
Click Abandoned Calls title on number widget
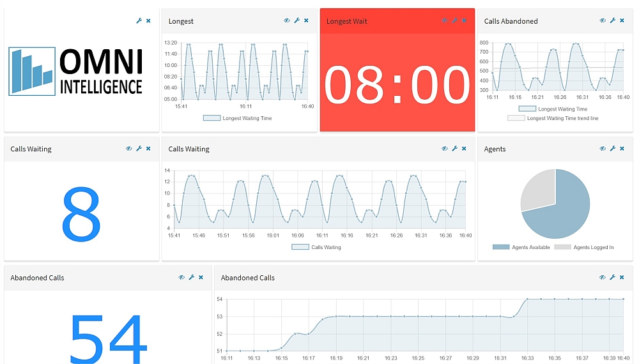coord(37,278)
